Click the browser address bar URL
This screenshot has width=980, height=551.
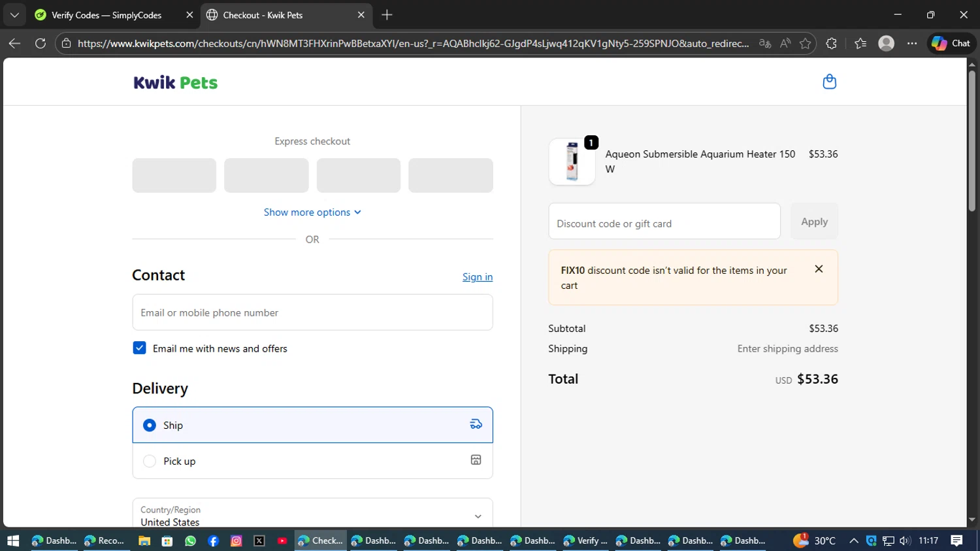(414, 43)
